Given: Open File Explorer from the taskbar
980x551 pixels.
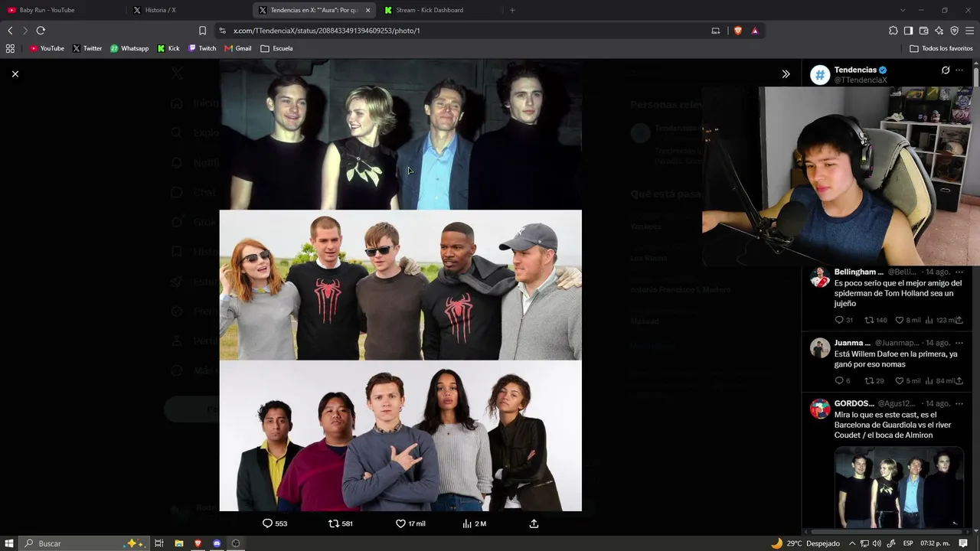Looking at the screenshot, I should [178, 543].
